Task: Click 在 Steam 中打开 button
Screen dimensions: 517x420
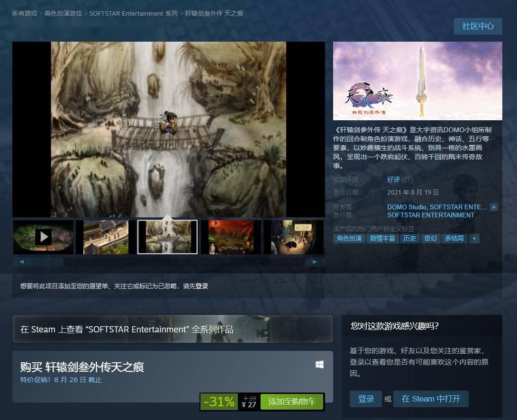Action: pos(431,399)
